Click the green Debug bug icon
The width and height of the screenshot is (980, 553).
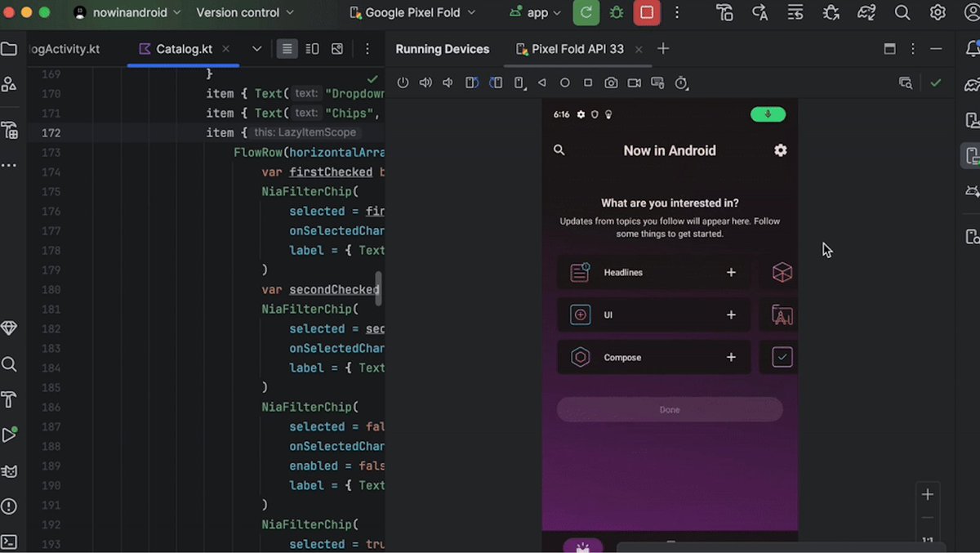coord(616,12)
